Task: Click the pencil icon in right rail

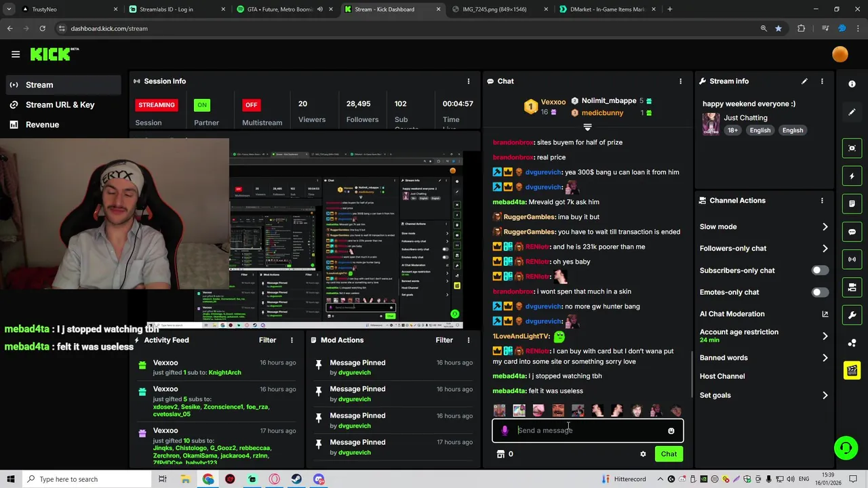Action: tap(852, 113)
